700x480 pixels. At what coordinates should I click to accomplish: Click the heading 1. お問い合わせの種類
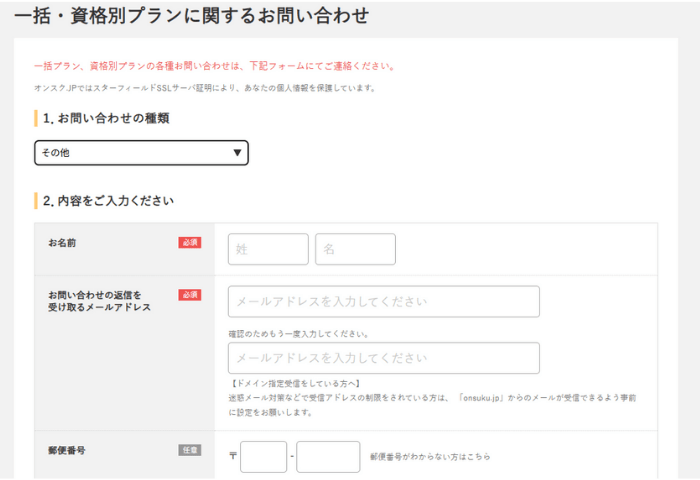pyautogui.click(x=106, y=118)
